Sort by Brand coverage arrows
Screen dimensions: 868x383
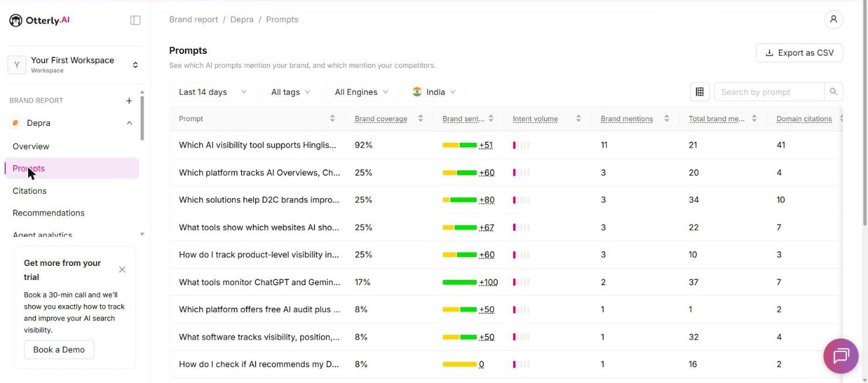tap(421, 118)
